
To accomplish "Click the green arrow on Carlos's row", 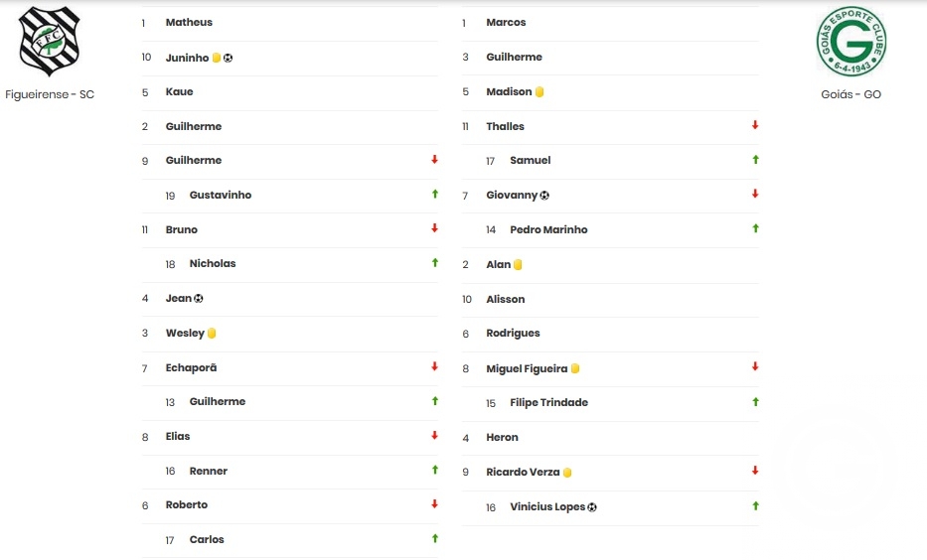I will (x=434, y=538).
